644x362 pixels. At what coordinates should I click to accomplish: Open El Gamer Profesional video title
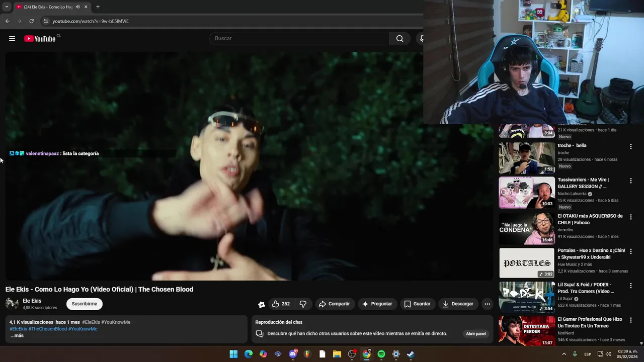click(590, 322)
